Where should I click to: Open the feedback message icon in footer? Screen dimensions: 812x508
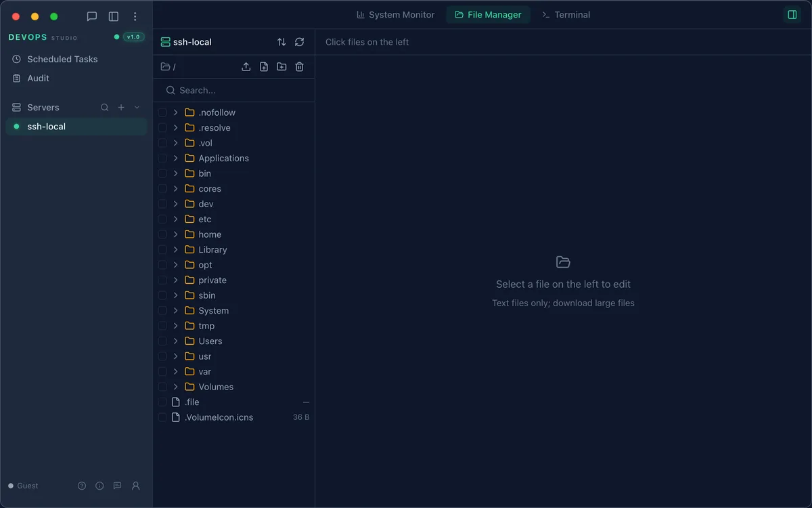[x=117, y=486]
